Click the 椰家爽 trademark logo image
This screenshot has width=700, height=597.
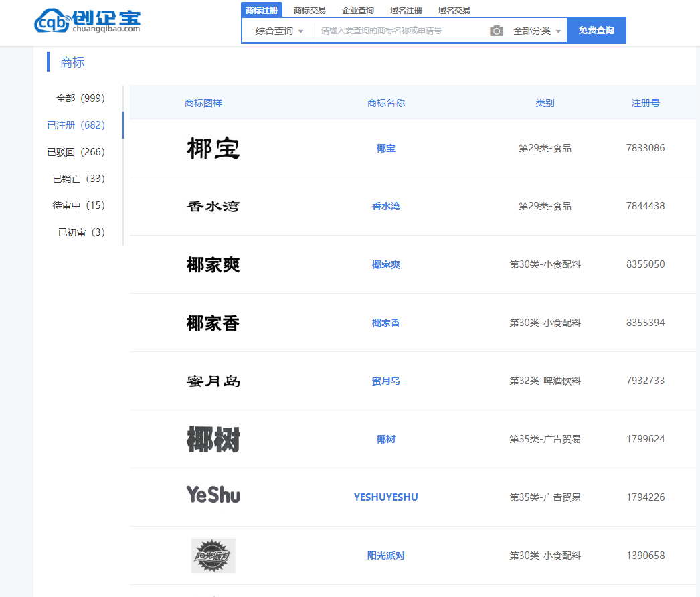(x=213, y=265)
